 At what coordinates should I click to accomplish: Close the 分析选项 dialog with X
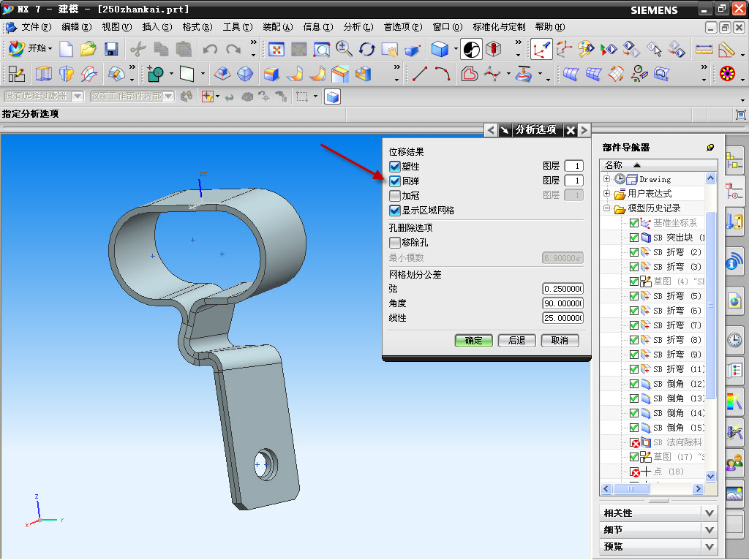571,130
